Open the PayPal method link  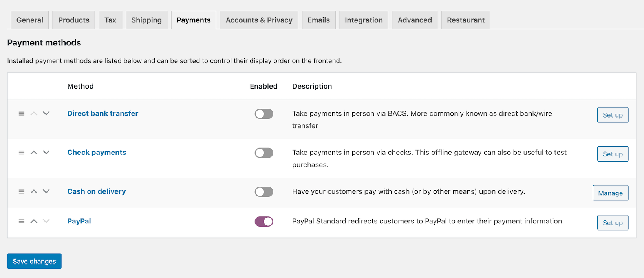pos(79,221)
